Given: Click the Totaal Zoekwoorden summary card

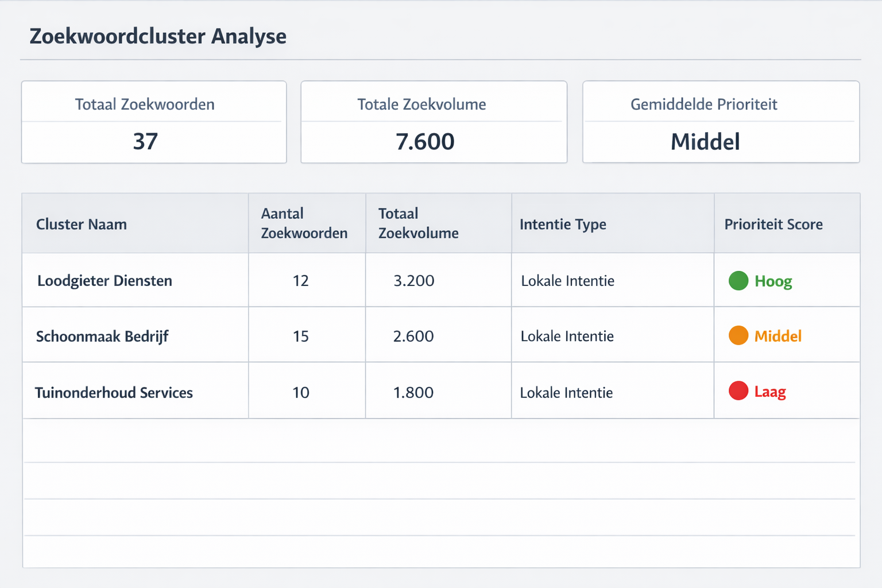Looking at the screenshot, I should [x=154, y=122].
